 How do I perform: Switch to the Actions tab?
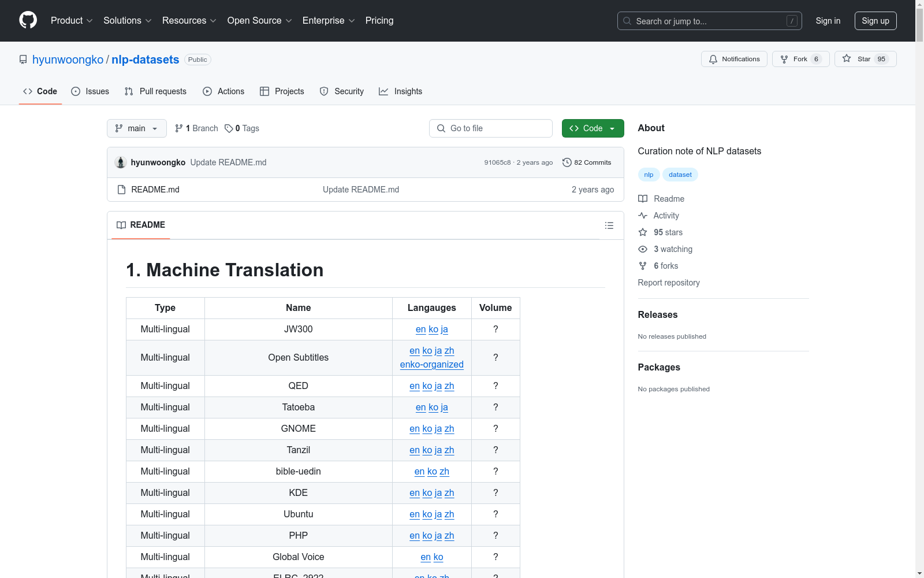[223, 91]
